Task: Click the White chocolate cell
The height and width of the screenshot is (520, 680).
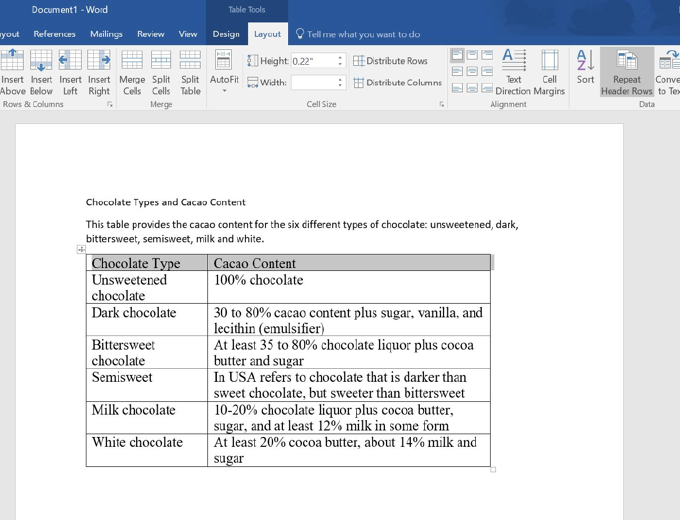Action: 147,450
